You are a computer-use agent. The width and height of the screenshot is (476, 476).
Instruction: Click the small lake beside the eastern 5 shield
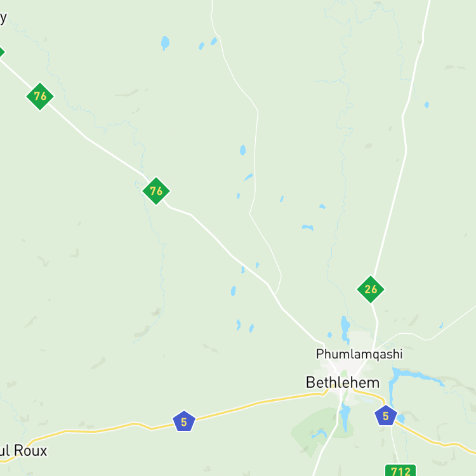(x=400, y=419)
